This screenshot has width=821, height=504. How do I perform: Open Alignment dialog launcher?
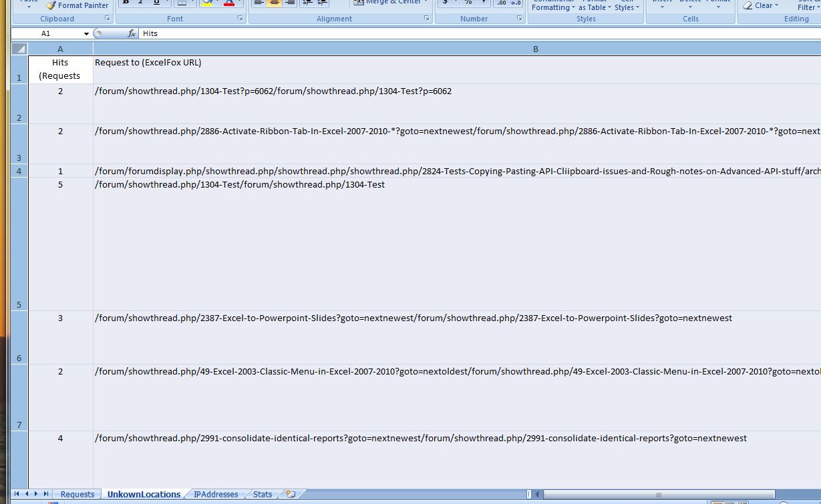[x=427, y=19]
